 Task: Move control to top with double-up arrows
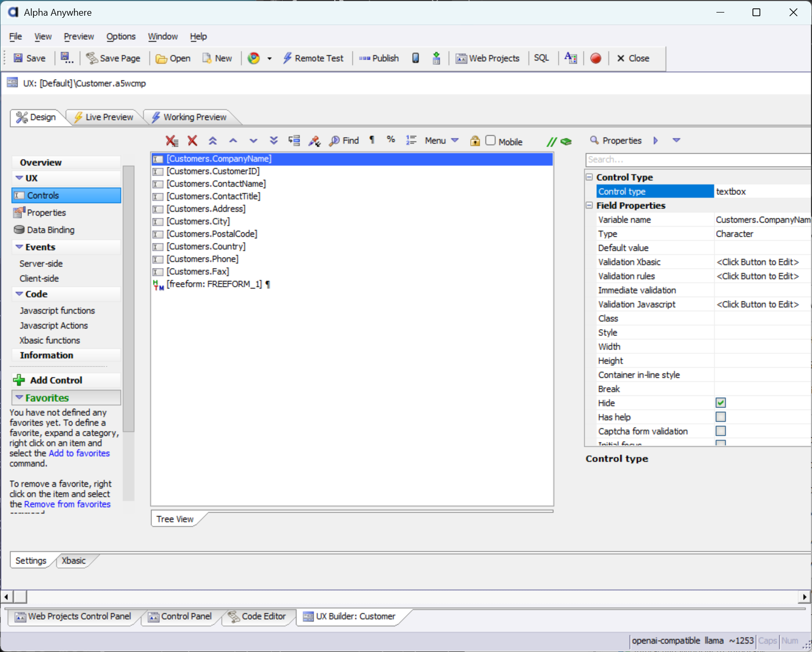point(213,141)
